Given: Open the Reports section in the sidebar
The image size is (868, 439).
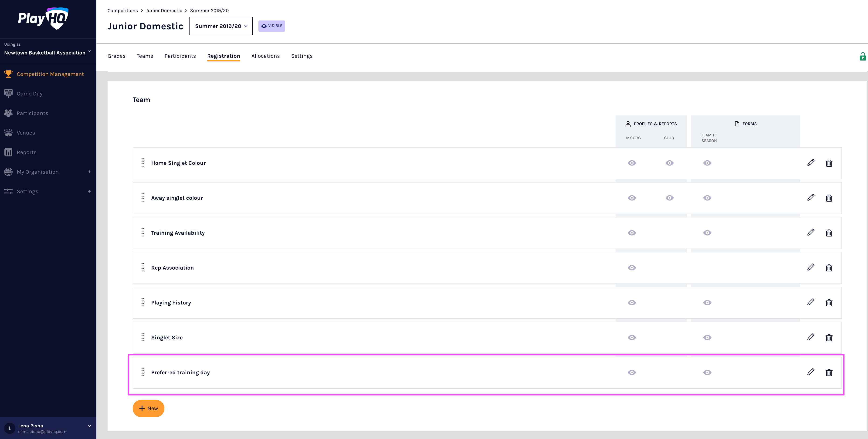Looking at the screenshot, I should 27,152.
